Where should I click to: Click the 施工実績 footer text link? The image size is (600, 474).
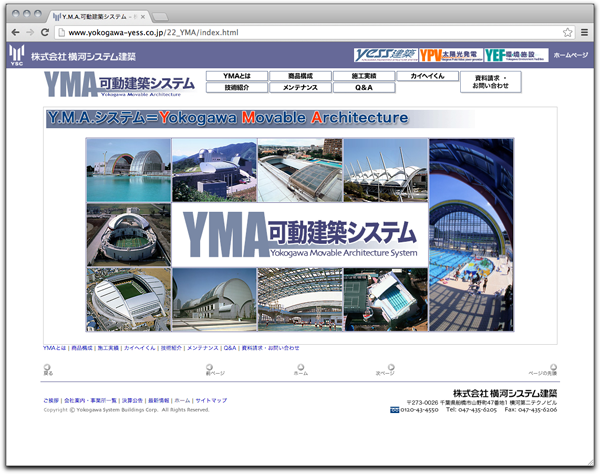108,348
